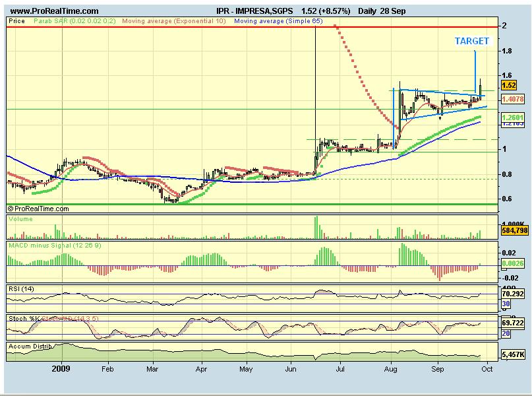Select the MACD minus Signal (12 26 9) label

coord(55,246)
